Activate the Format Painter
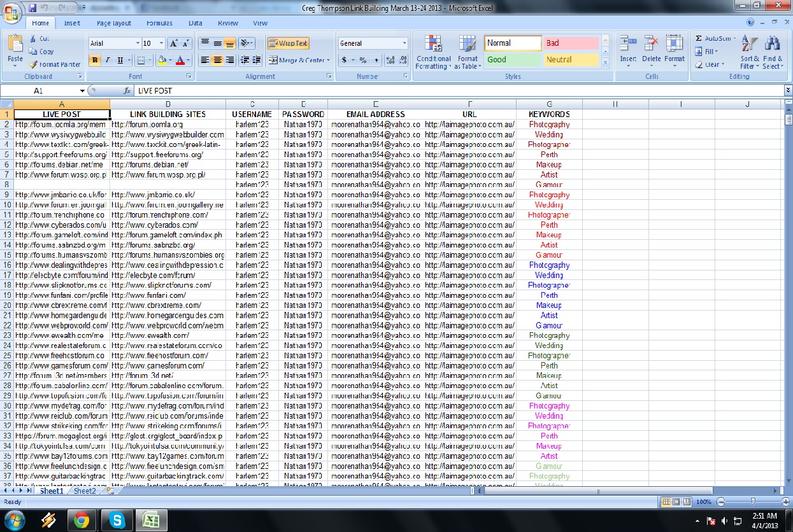This screenshot has height=532, width=793. tap(54, 64)
